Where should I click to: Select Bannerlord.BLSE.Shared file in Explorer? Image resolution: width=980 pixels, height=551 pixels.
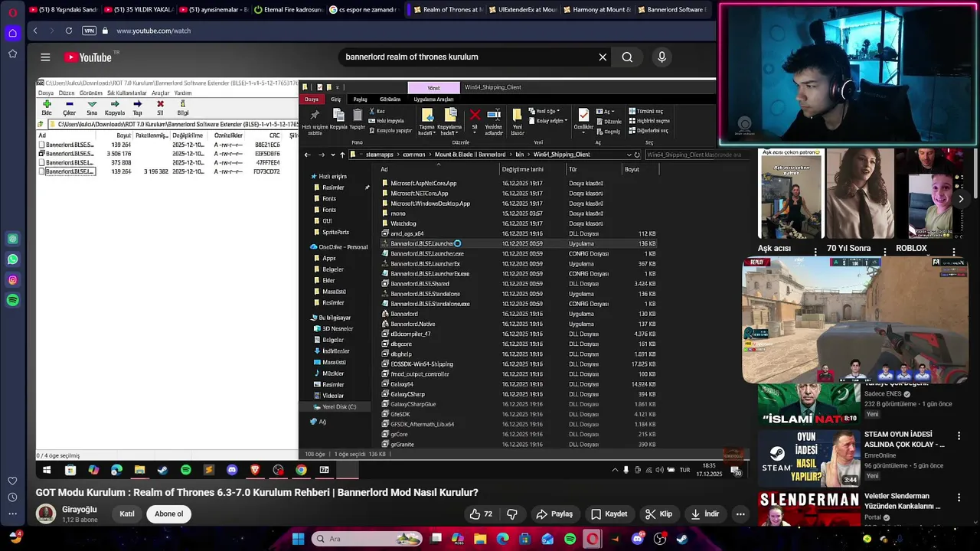[420, 284]
